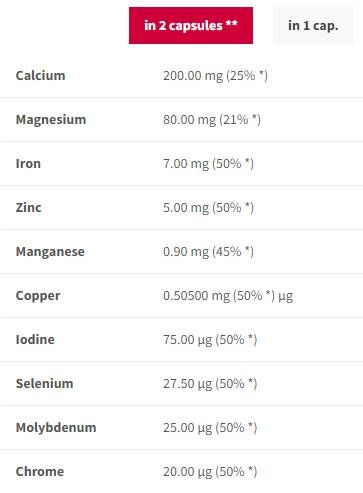Select the Molybdenum row label
The image size is (363, 493).
[56, 428]
